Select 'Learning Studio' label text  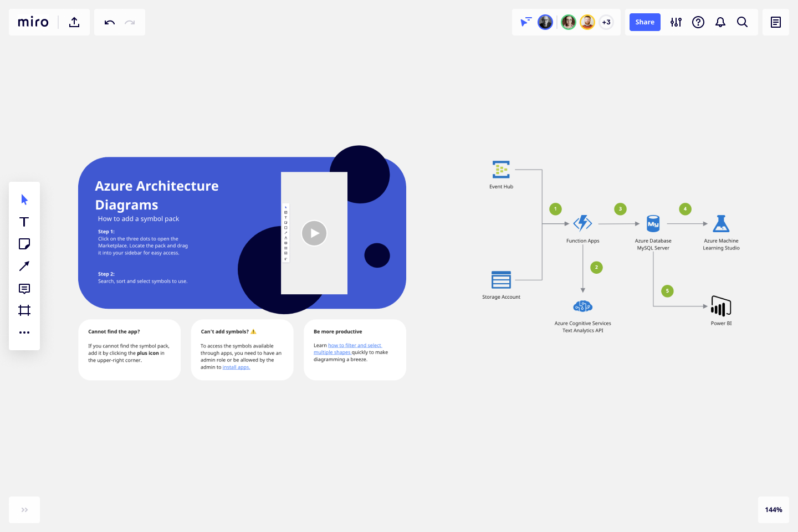(x=721, y=248)
